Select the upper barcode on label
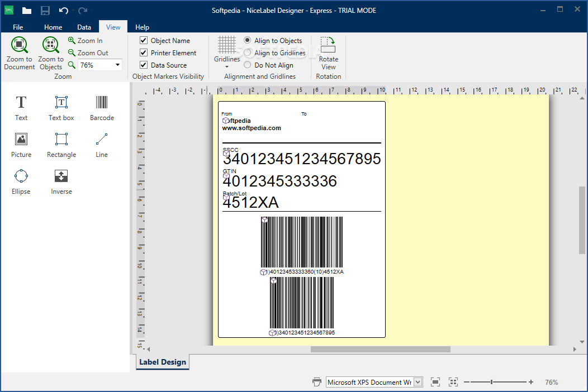Screen dimensions: 588x392 coord(302,242)
